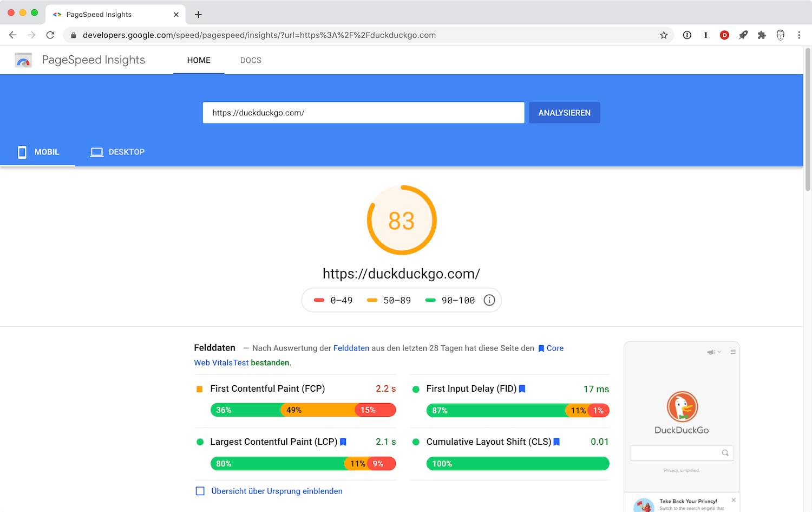Click the bookmark icon beside Largest Contentful Paint

(x=343, y=442)
